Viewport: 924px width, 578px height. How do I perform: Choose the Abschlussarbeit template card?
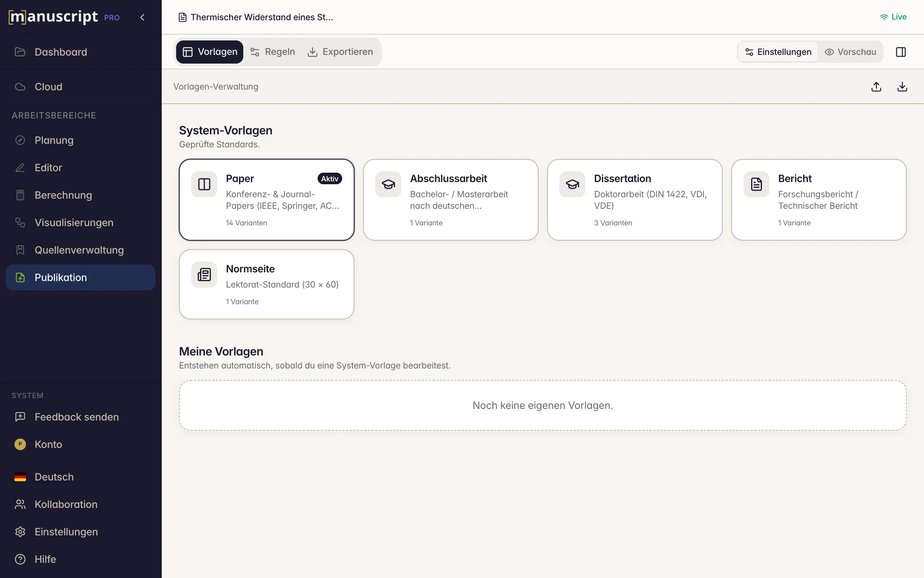pyautogui.click(x=450, y=200)
